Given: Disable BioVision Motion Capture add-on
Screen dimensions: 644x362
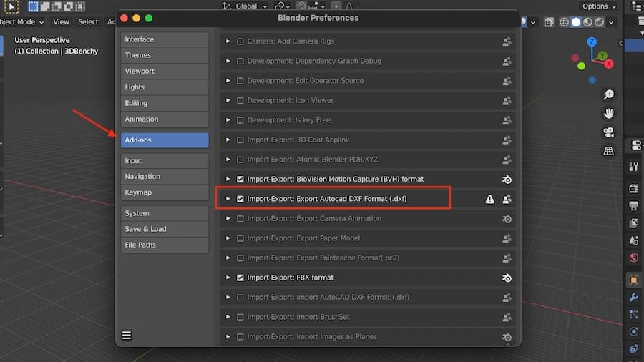Looking at the screenshot, I should (x=240, y=180).
